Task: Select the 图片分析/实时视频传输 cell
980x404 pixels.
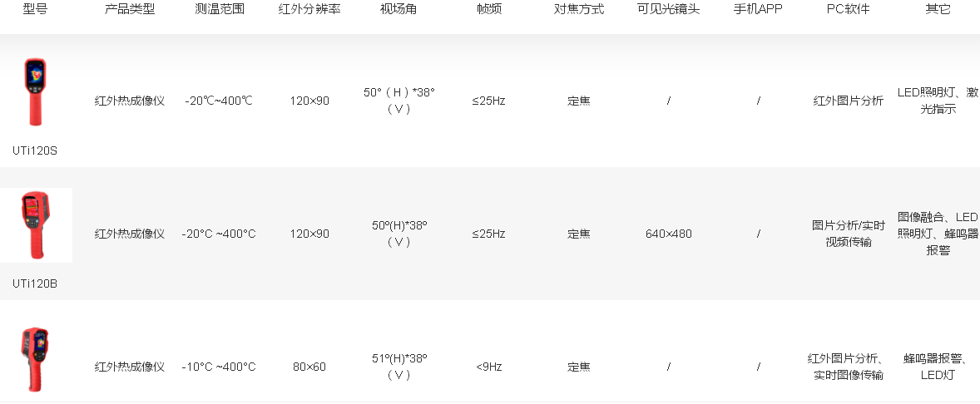Action: pyautogui.click(x=848, y=234)
